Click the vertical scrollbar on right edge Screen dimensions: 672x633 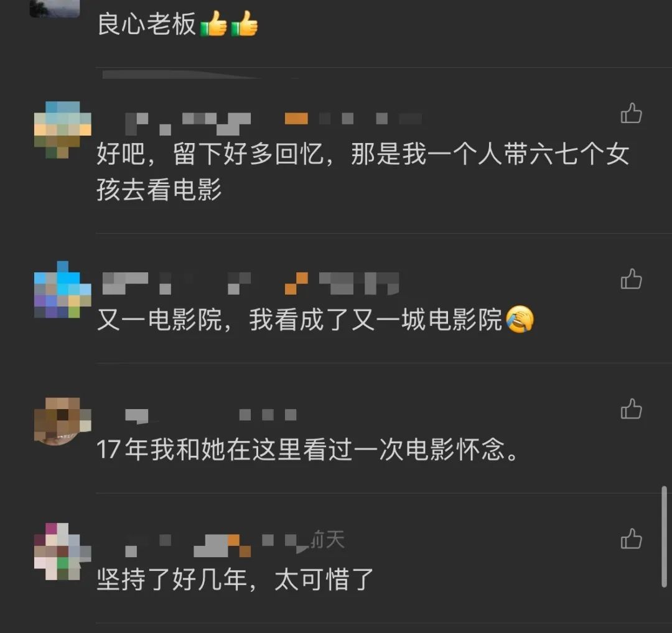664,536
